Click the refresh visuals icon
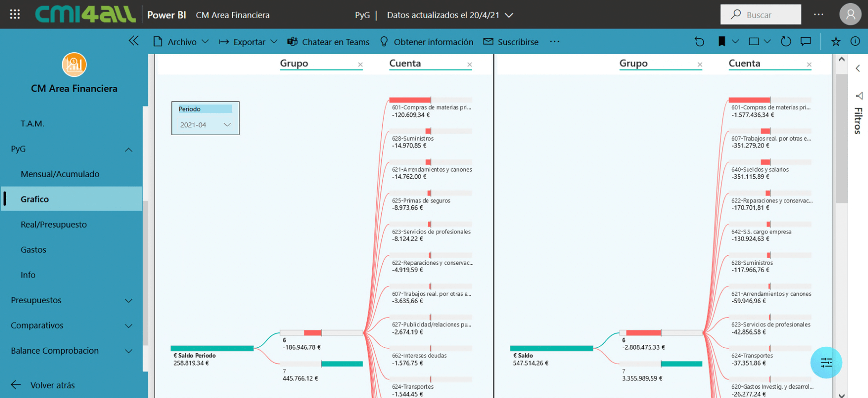Image resolution: width=868 pixels, height=398 pixels. (x=785, y=42)
